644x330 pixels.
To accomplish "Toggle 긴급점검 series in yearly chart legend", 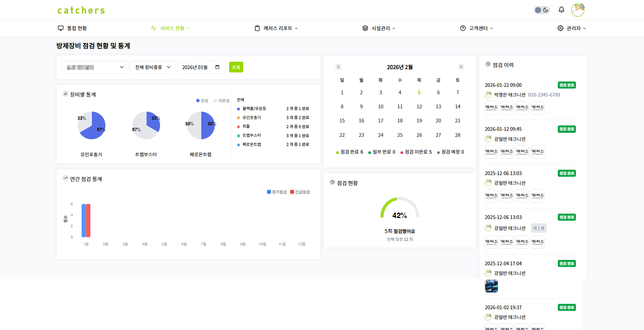I will (x=300, y=192).
